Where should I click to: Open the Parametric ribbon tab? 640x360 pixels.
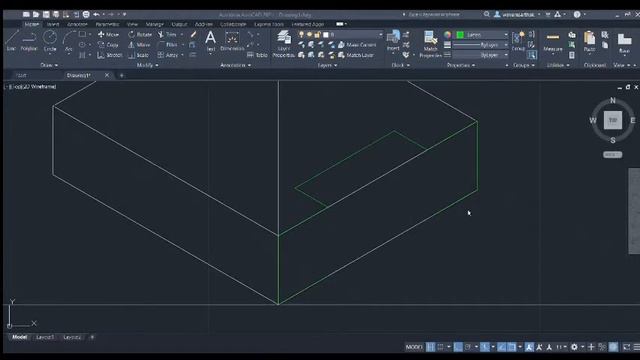pyautogui.click(x=107, y=24)
